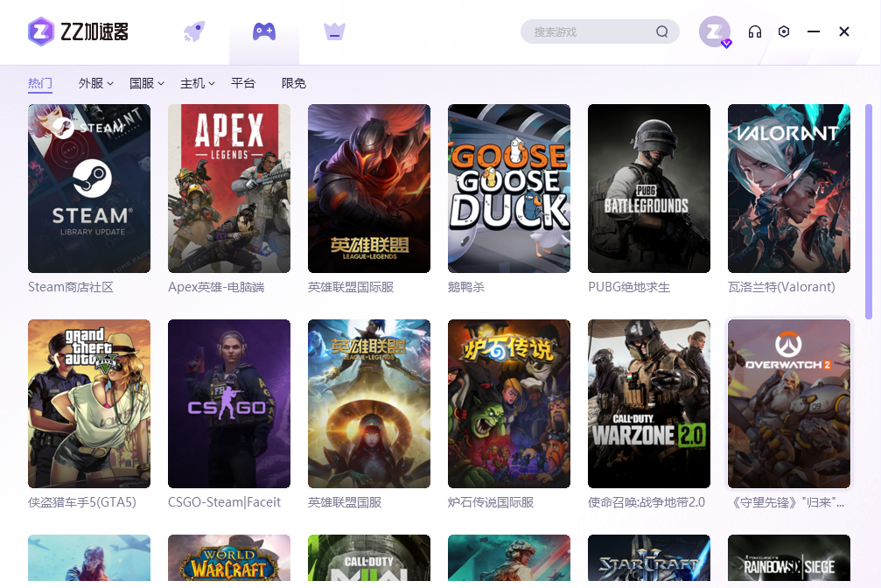Open the 英雄联盟国际服 cover
Screen dimensions: 881x588
(369, 188)
